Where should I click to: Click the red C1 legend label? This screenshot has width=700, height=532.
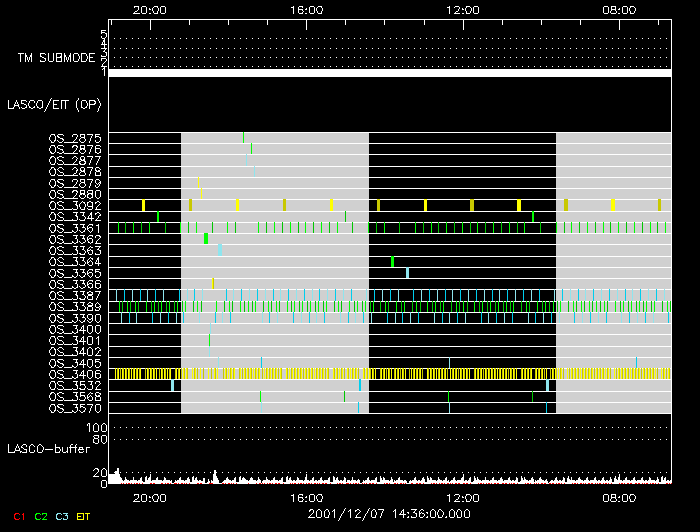(17, 515)
